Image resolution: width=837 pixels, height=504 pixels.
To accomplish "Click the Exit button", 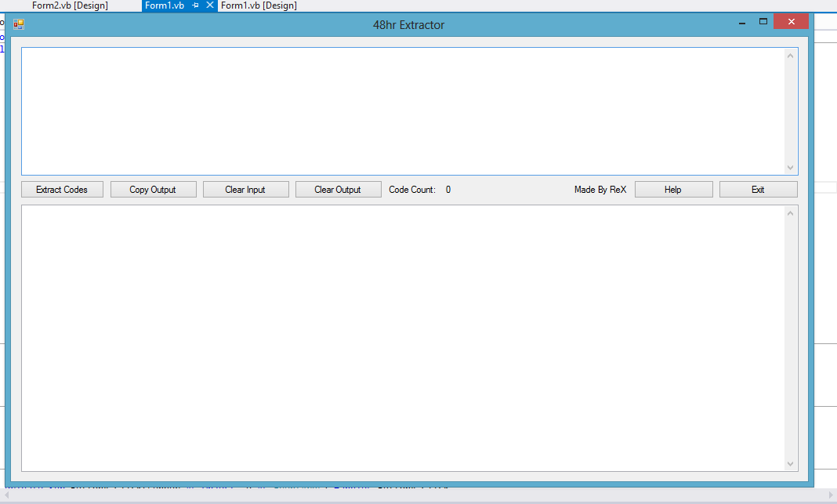I will coord(758,190).
